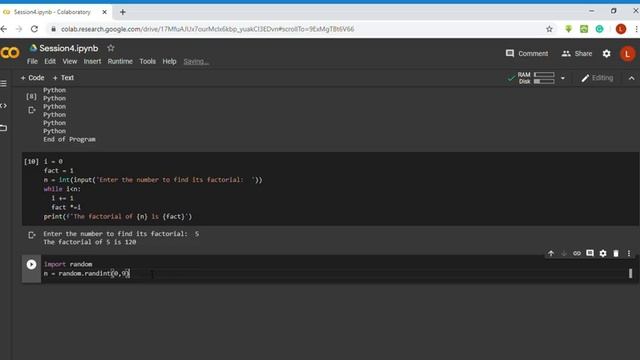Screen dimensions: 640x360
Task: Add a comment to the cell
Action: [x=590, y=253]
